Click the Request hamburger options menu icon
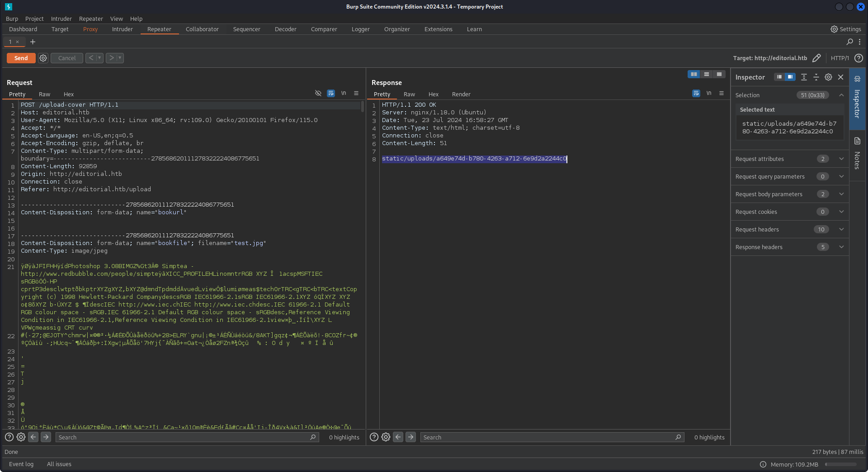The height and width of the screenshot is (472, 868). 356,93
